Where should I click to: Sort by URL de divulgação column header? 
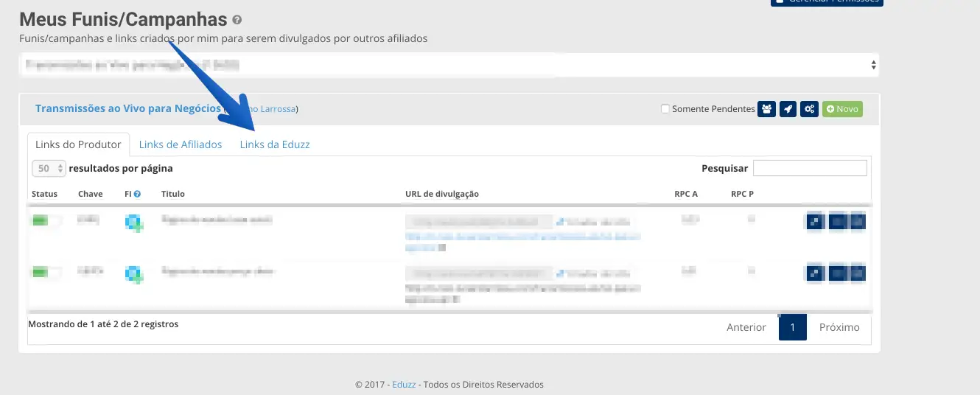pyautogui.click(x=442, y=194)
